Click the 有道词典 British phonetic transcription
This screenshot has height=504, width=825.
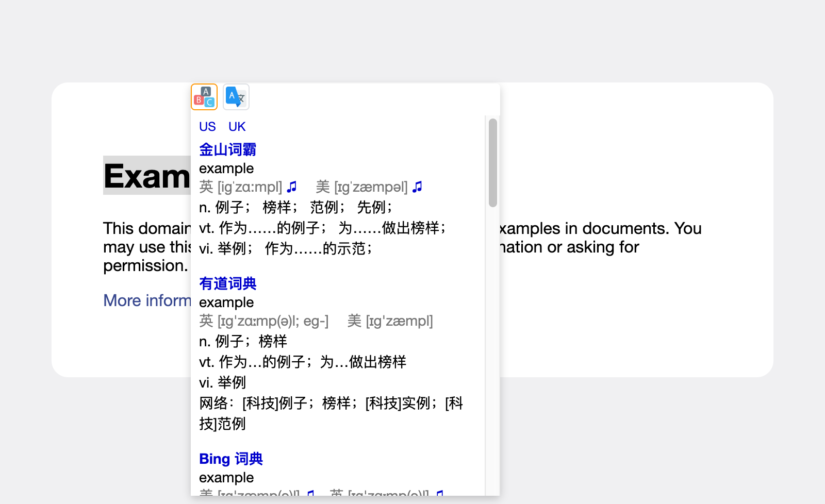tap(264, 321)
